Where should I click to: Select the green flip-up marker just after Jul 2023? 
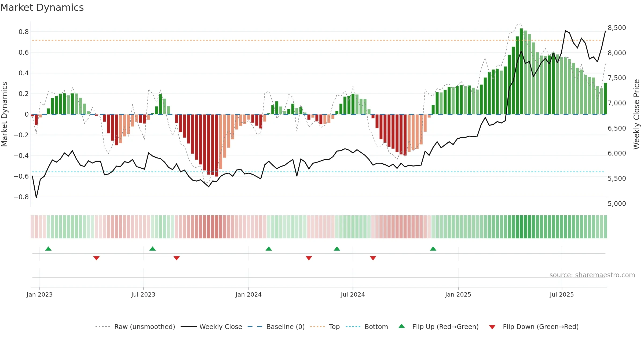click(x=152, y=249)
